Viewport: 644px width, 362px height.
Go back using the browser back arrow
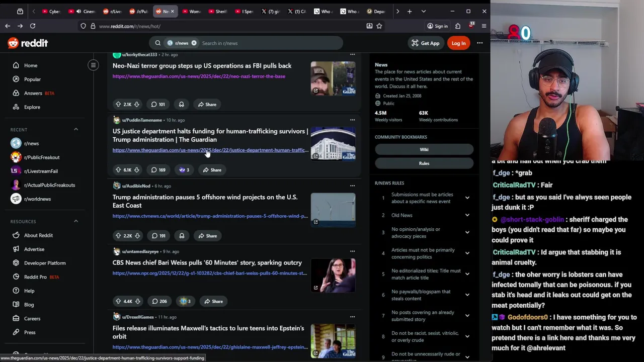pyautogui.click(x=8, y=26)
